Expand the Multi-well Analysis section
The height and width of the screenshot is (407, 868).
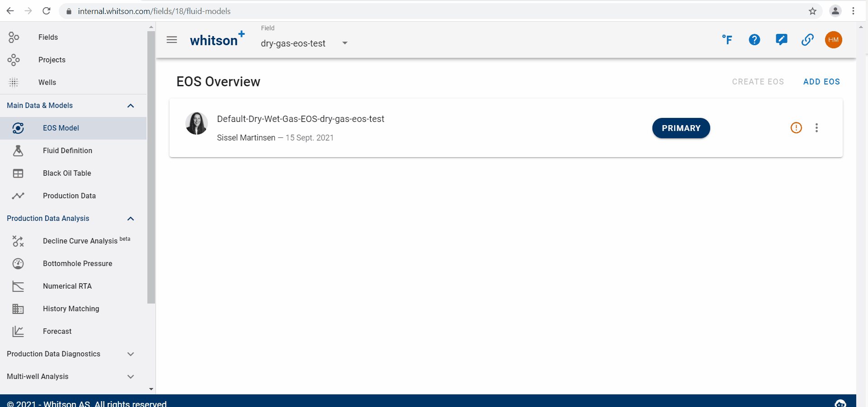click(x=131, y=377)
